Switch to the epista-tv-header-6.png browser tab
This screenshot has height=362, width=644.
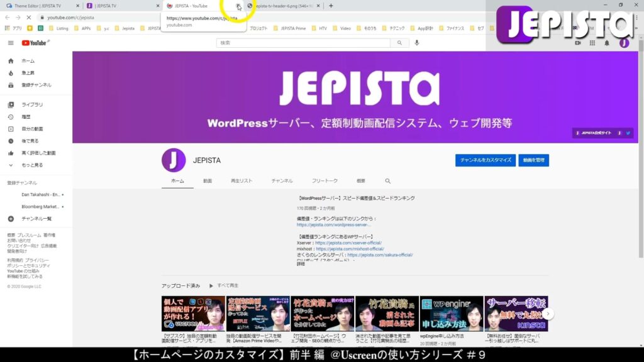(x=283, y=6)
